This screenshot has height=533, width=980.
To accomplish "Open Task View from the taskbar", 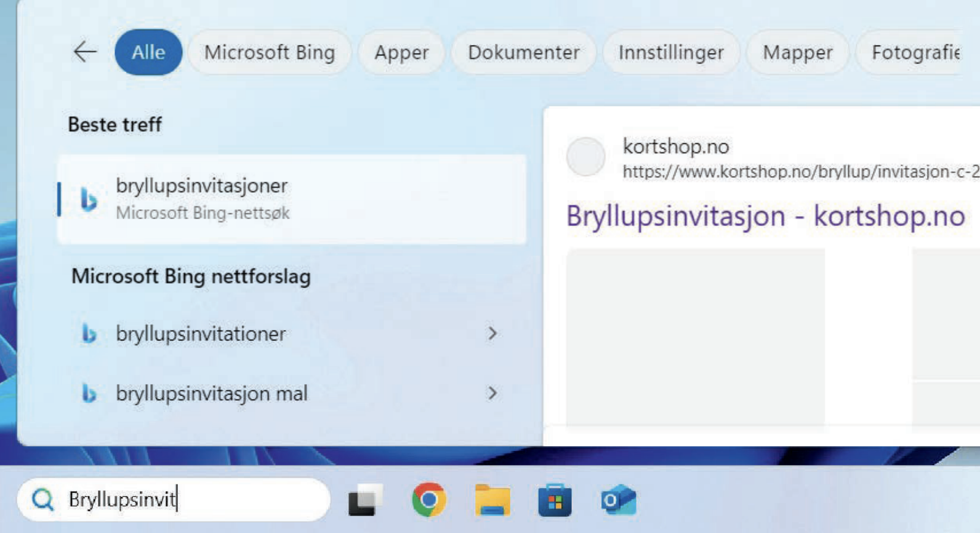I will pyautogui.click(x=365, y=500).
